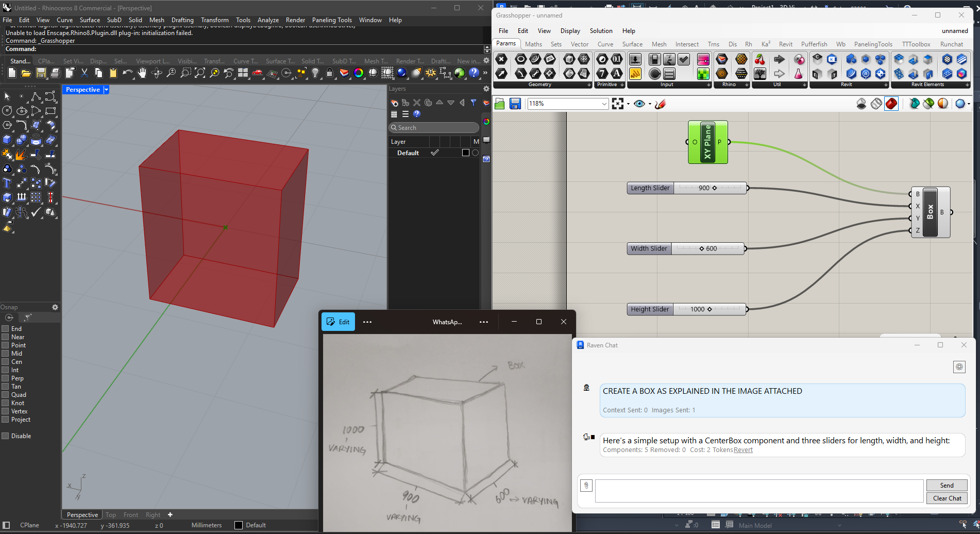
Task: Check the Disable osnap option
Action: click(x=5, y=436)
